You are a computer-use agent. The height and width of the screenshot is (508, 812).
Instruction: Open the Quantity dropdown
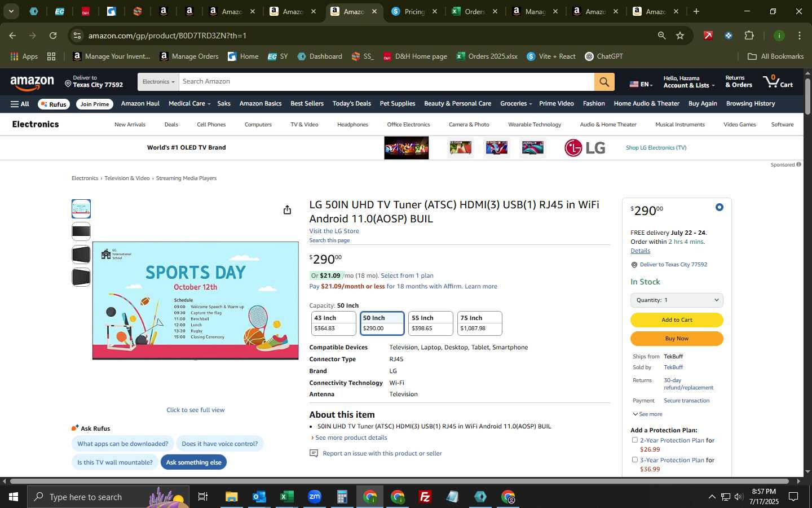coord(677,300)
